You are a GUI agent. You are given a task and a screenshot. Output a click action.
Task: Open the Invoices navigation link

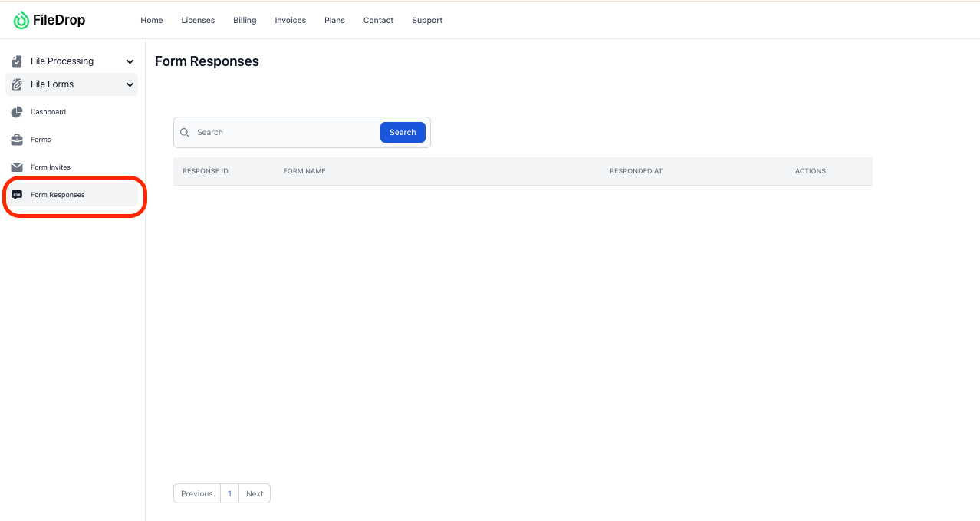coord(290,21)
